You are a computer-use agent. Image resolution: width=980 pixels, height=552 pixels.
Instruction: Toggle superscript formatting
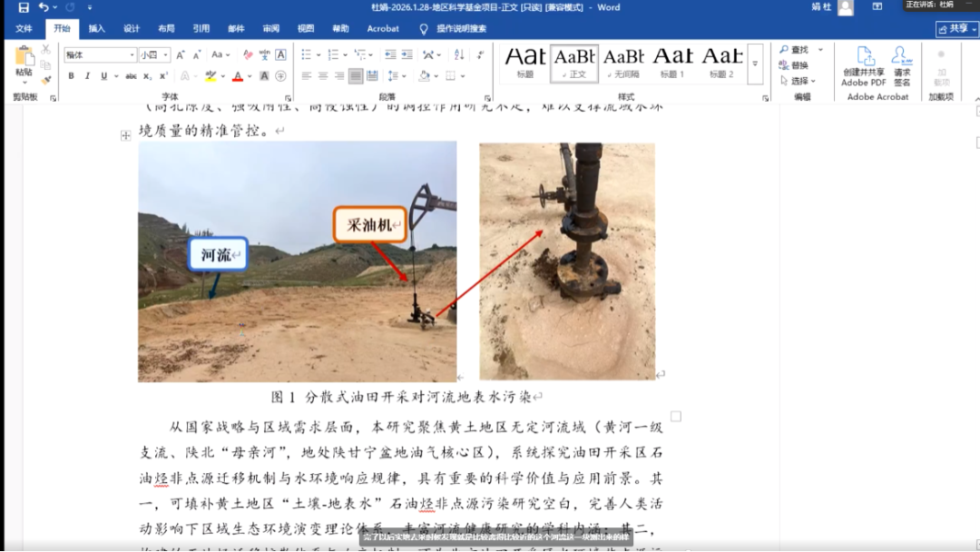pos(163,76)
